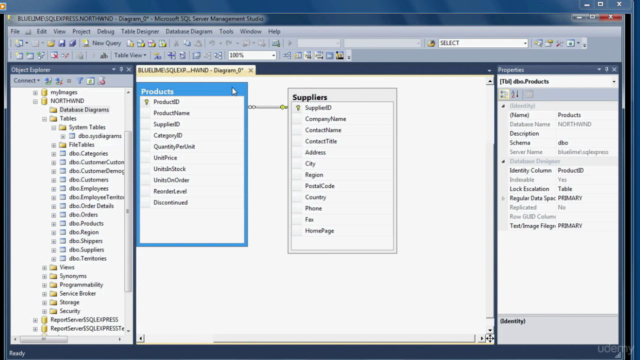Click the diagram pan/navigate icon at bottom-right corner
Viewport: 640px width, 360px height.
tap(489, 338)
